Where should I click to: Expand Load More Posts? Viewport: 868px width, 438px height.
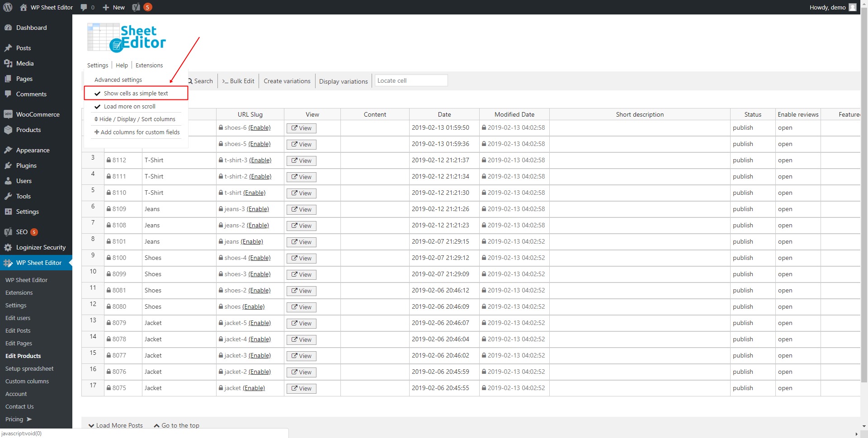116,425
